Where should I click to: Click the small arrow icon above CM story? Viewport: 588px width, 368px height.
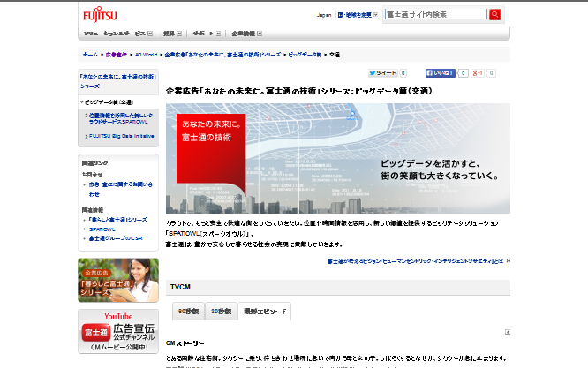[508, 332]
